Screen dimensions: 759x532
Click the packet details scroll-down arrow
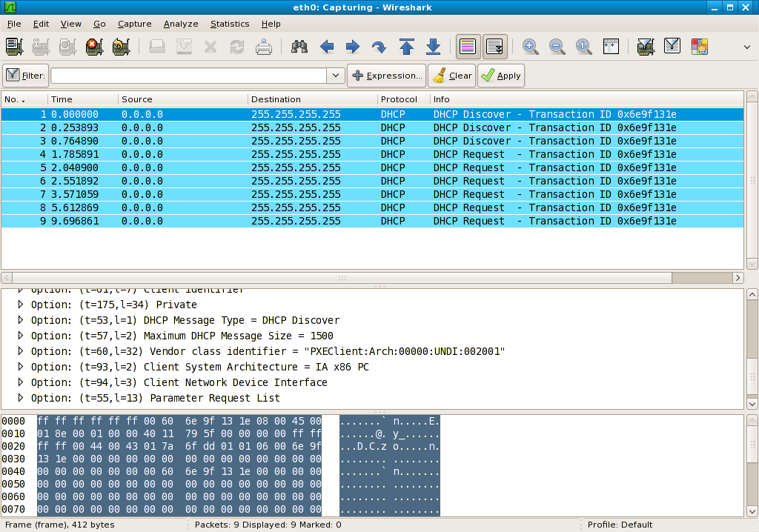click(x=752, y=403)
